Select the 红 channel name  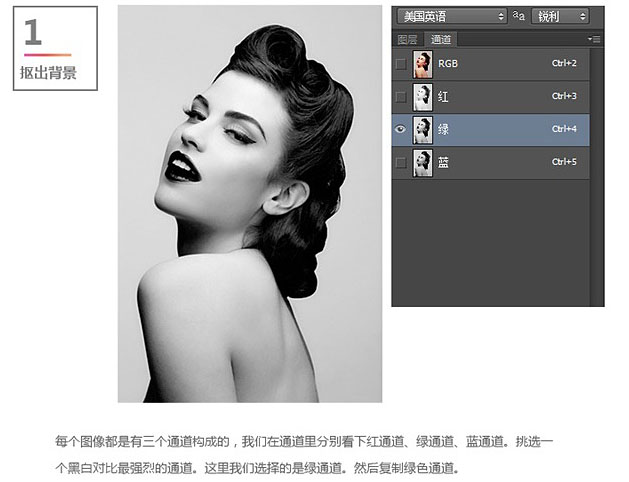pos(443,97)
